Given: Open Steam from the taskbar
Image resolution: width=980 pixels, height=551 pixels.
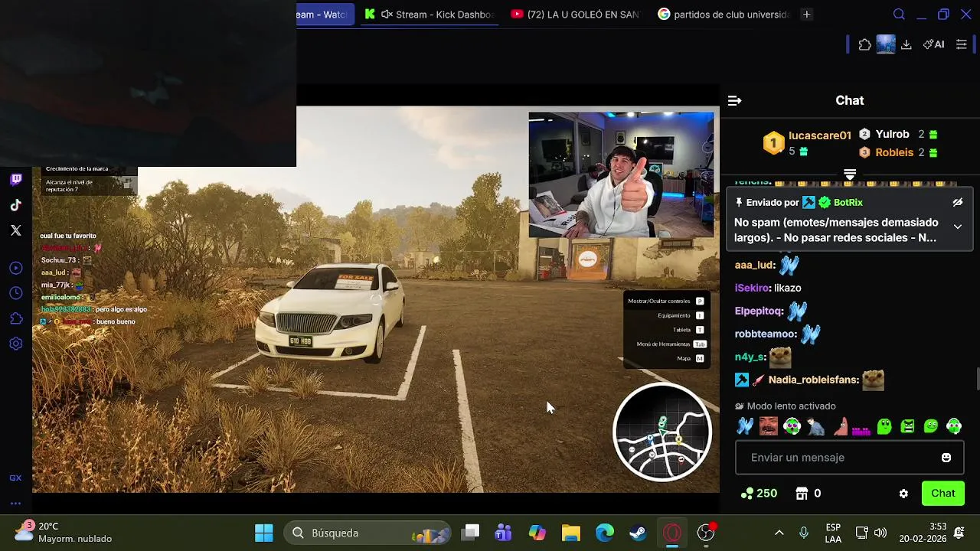Looking at the screenshot, I should 638,533.
